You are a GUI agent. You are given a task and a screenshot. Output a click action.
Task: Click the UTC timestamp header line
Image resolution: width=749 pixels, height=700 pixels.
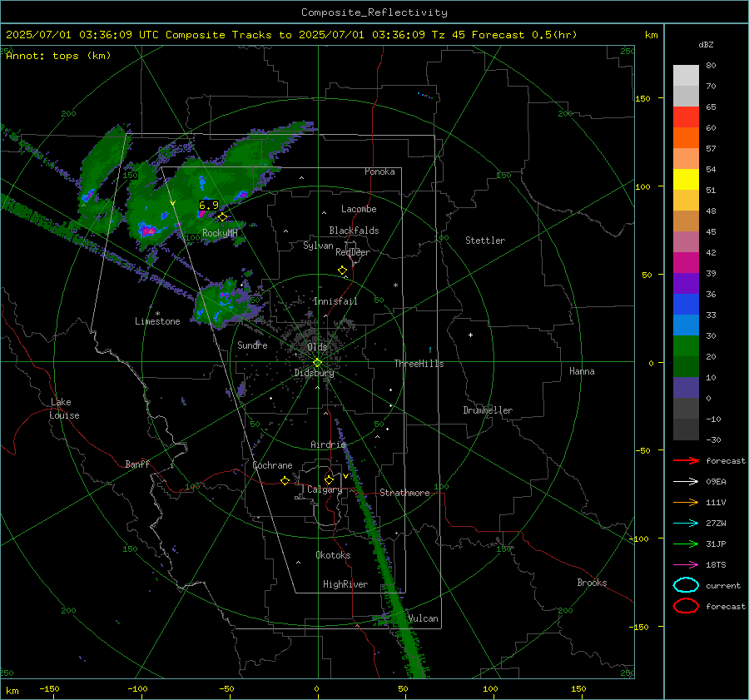291,35
